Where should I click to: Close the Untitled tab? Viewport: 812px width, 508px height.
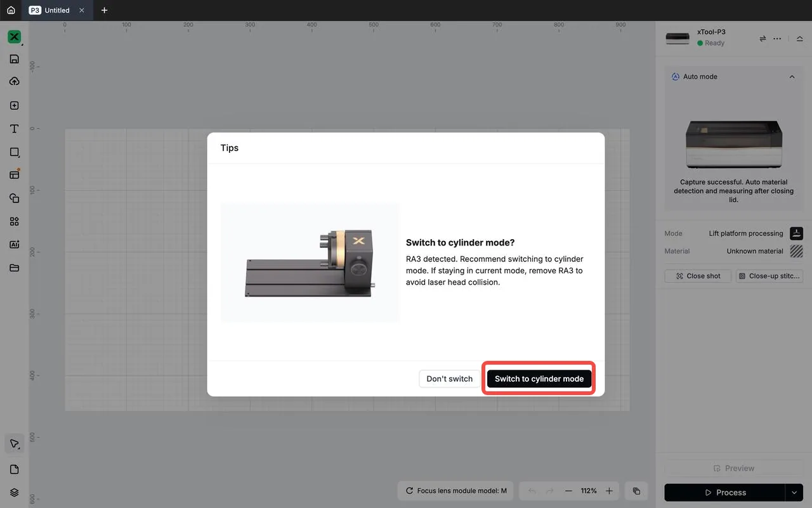tap(81, 10)
